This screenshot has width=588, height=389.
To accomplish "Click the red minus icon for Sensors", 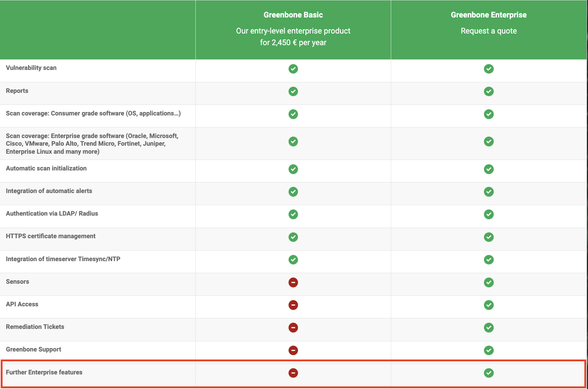I will pyautogui.click(x=293, y=282).
